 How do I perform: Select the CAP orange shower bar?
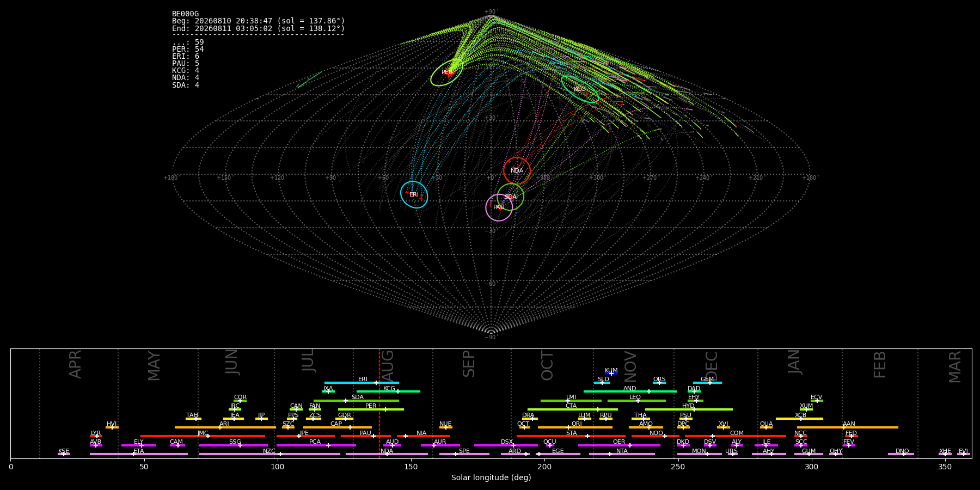[338, 427]
